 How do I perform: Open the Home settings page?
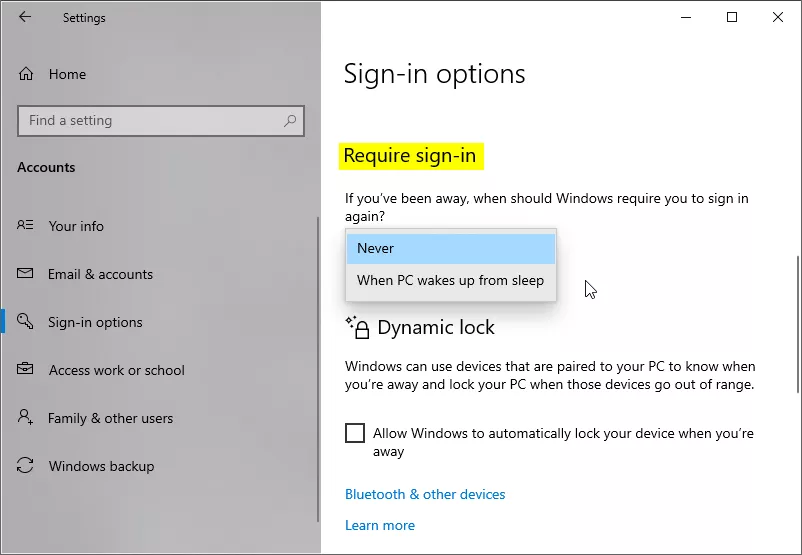68,75
